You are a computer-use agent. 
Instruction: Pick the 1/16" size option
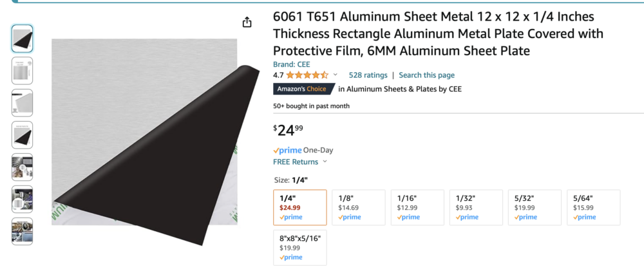417,207
